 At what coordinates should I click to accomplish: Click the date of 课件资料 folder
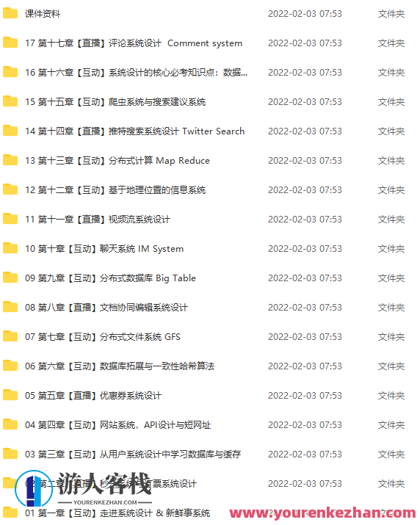(x=305, y=14)
